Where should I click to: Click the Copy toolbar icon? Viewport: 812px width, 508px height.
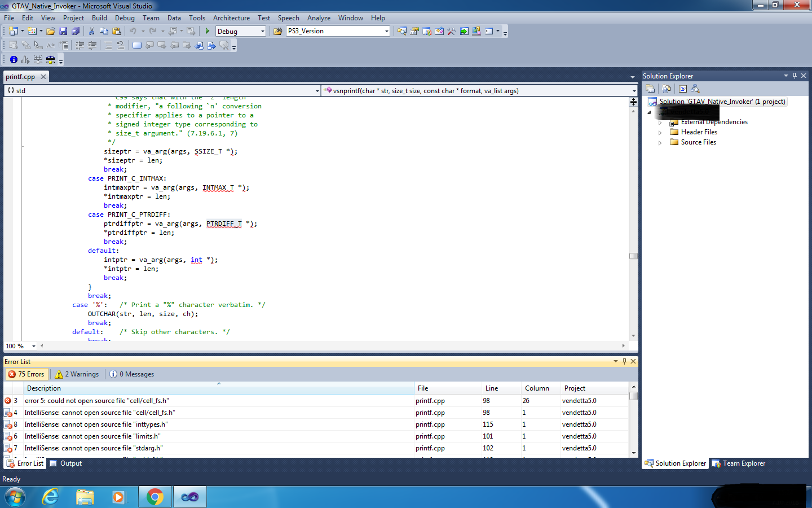(x=104, y=32)
